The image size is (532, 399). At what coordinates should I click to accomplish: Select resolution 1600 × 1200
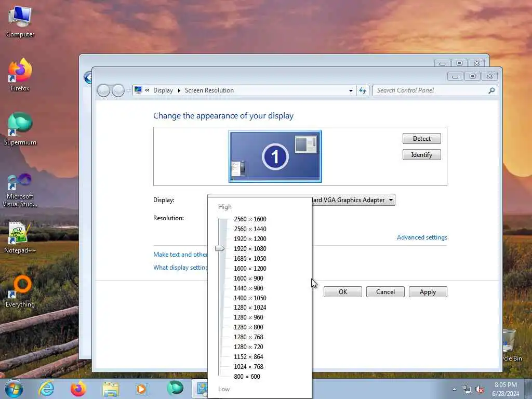pos(250,269)
